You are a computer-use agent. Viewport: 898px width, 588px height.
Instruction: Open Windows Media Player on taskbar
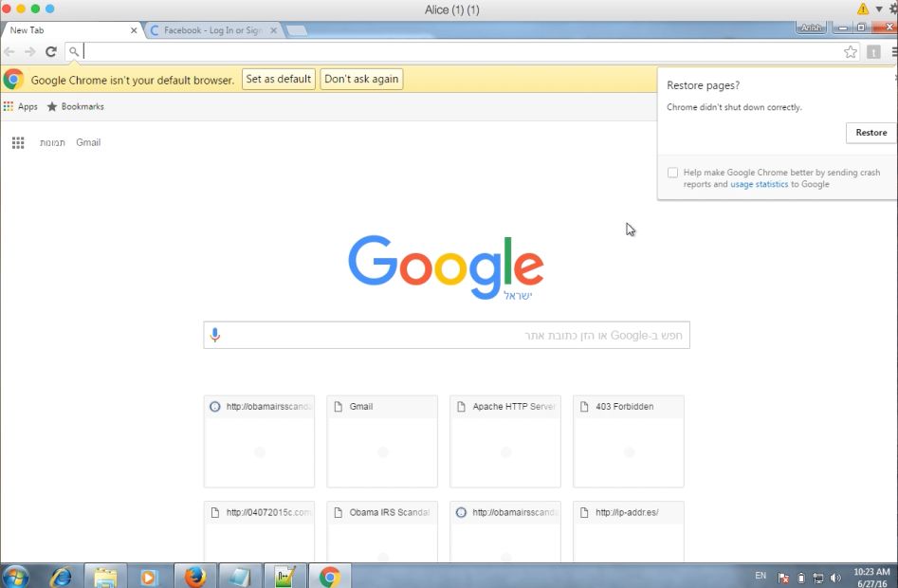click(148, 577)
